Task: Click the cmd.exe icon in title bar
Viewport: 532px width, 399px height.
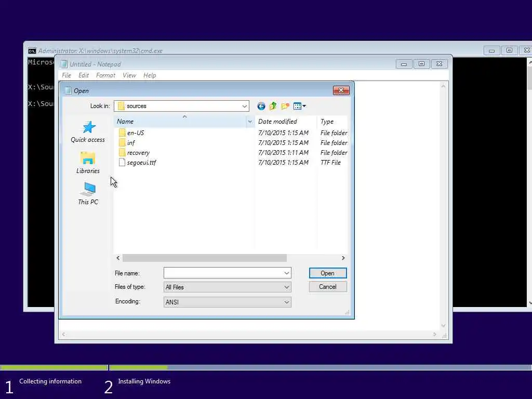Action: pos(32,51)
